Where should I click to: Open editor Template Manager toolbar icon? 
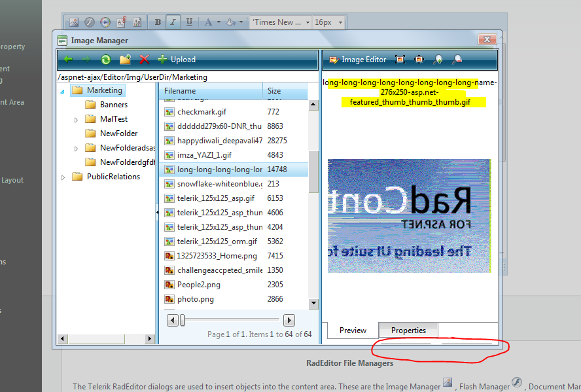point(137,22)
